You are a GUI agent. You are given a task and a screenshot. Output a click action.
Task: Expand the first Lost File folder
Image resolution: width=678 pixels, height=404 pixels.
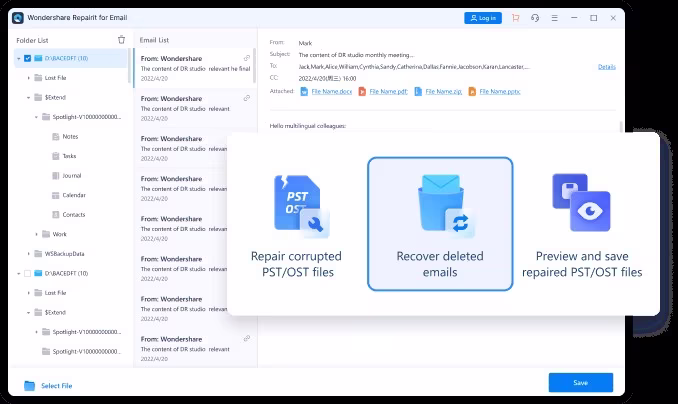point(29,78)
